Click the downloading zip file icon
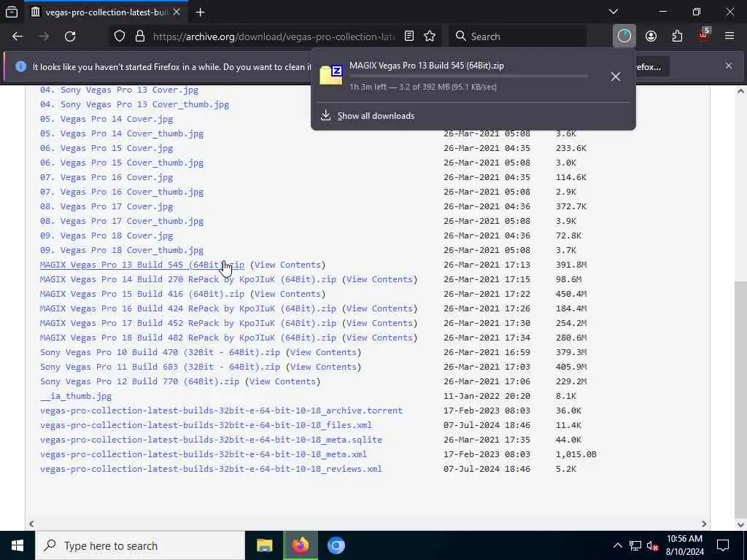Screen dimensions: 747x560 coord(331,75)
